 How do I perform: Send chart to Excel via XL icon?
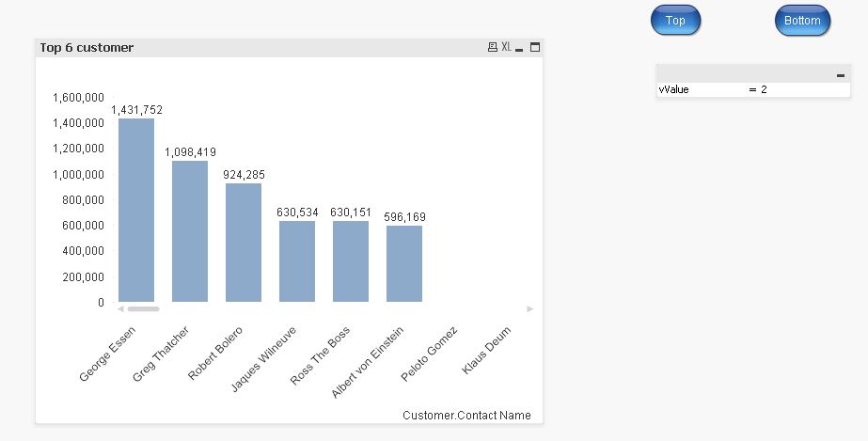tap(506, 47)
